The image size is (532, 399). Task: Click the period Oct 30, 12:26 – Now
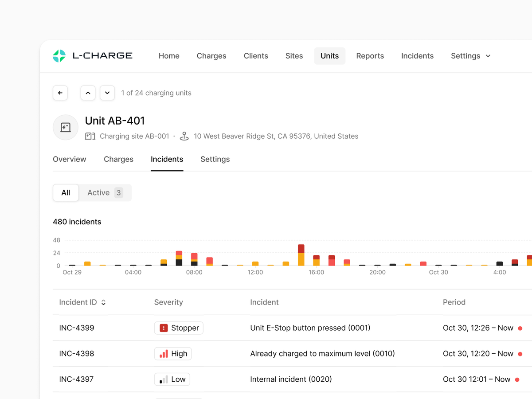pyautogui.click(x=478, y=328)
